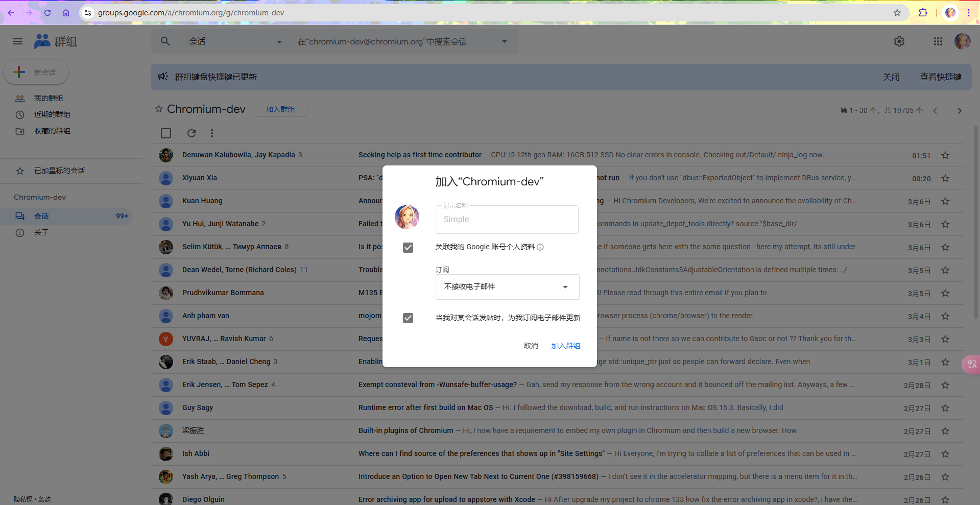Click the browser forward arrow

29,13
